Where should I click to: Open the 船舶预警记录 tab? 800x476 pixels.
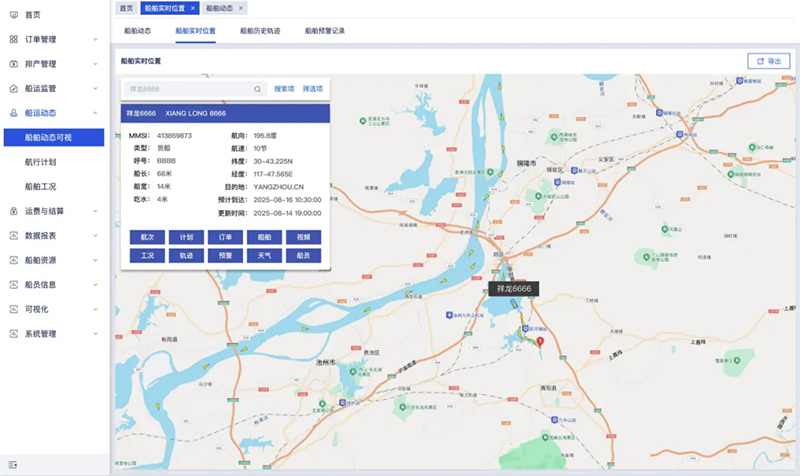324,31
